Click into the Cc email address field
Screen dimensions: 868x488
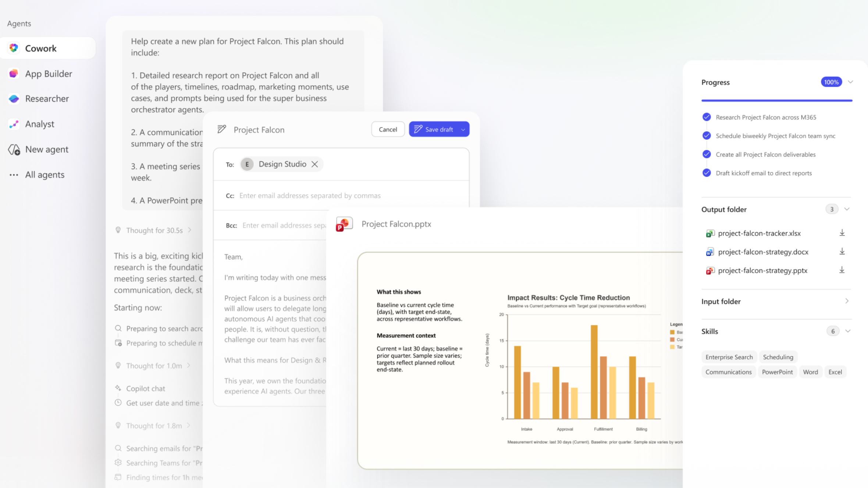(x=310, y=196)
